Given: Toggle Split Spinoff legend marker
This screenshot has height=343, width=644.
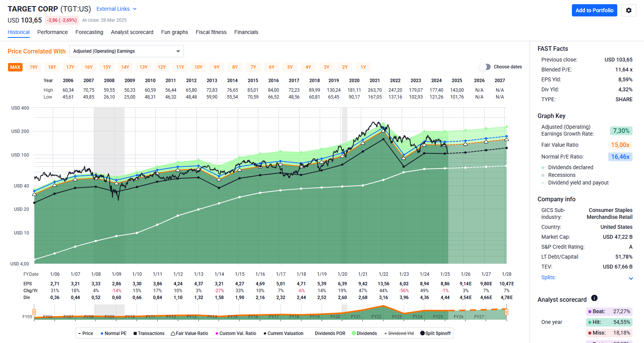Looking at the screenshot, I should (x=422, y=333).
